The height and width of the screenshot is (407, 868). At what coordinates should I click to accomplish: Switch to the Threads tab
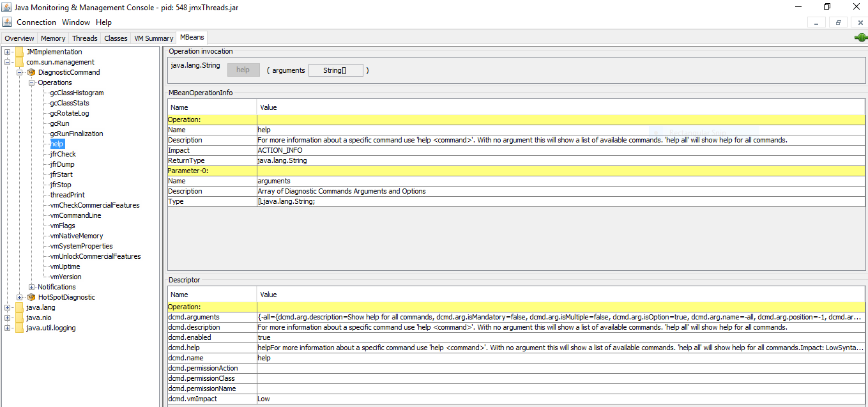pos(84,38)
